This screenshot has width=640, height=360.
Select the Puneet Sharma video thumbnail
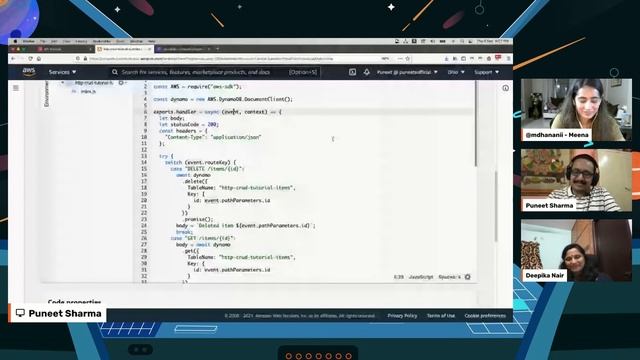click(576, 180)
